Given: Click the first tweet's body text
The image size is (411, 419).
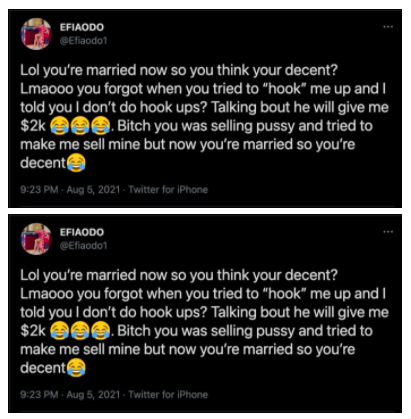Looking at the screenshot, I should 204,117.
